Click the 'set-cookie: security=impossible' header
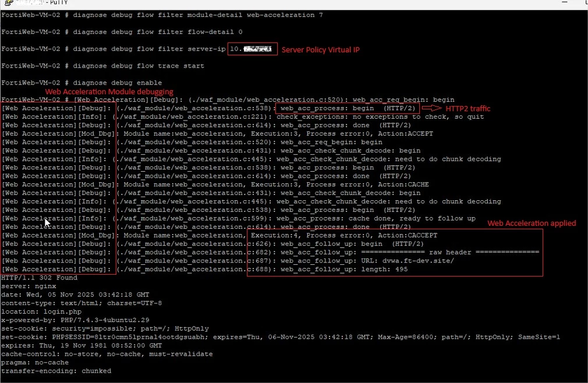The image size is (588, 383). 105,329
